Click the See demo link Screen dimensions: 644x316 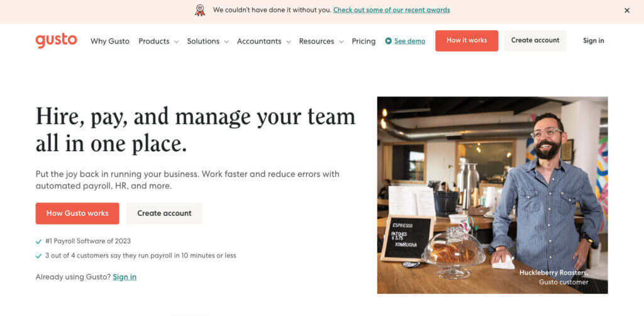coord(409,41)
